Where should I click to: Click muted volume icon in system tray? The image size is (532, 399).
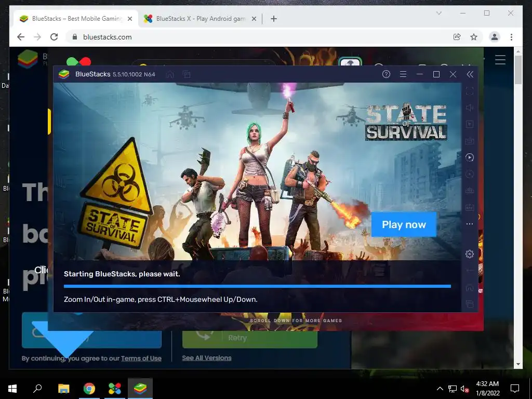coord(464,389)
